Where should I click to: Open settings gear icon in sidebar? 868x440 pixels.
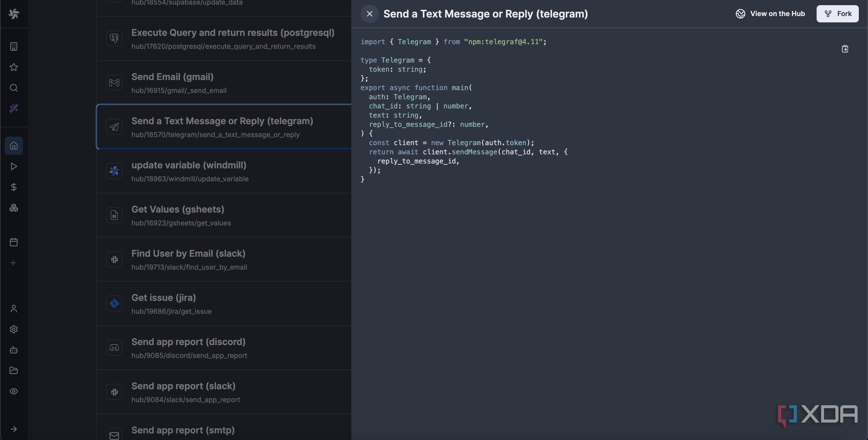(x=14, y=329)
